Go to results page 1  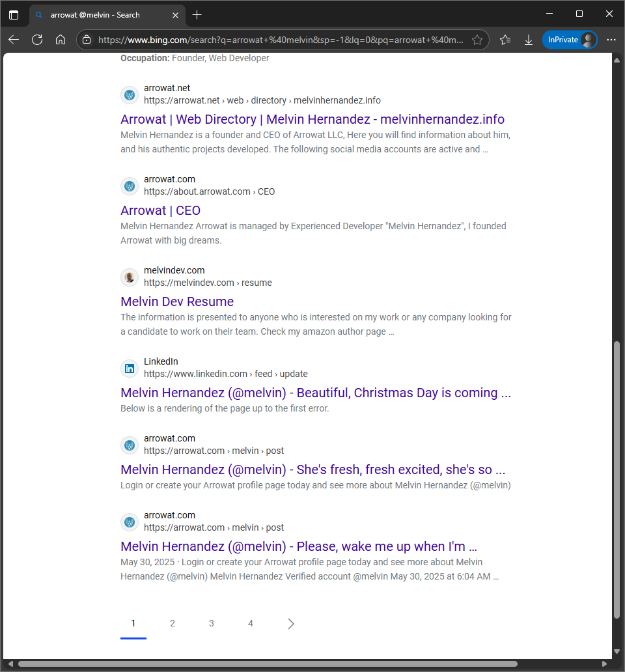pos(133,624)
